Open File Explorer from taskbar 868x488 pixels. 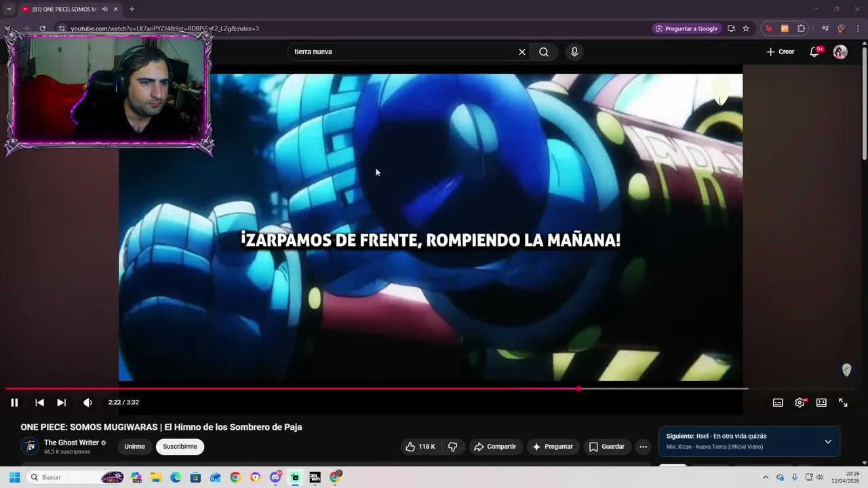pos(156,477)
